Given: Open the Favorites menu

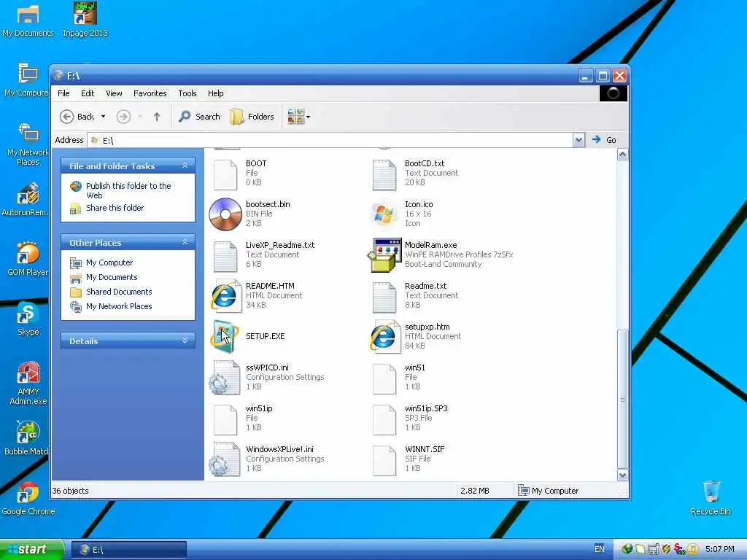Looking at the screenshot, I should pos(150,93).
